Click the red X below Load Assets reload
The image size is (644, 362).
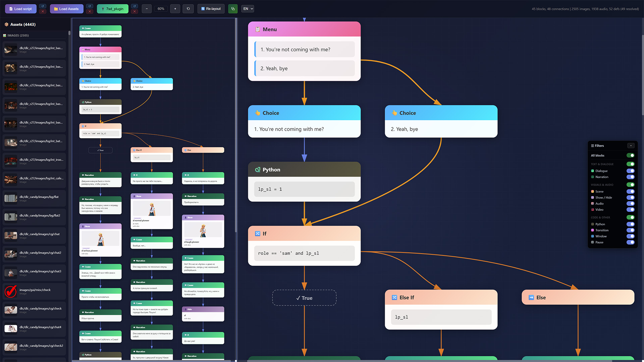click(90, 12)
